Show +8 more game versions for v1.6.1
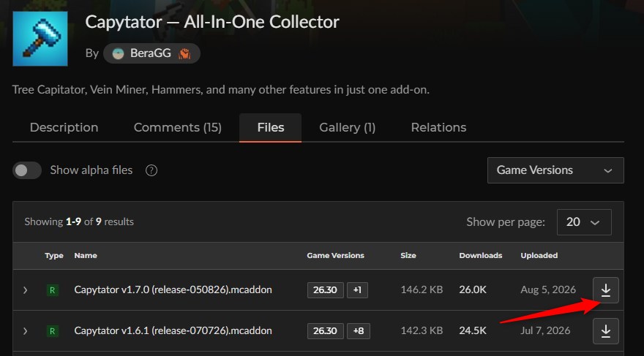Viewport: 644px width, 356px height. (x=359, y=331)
